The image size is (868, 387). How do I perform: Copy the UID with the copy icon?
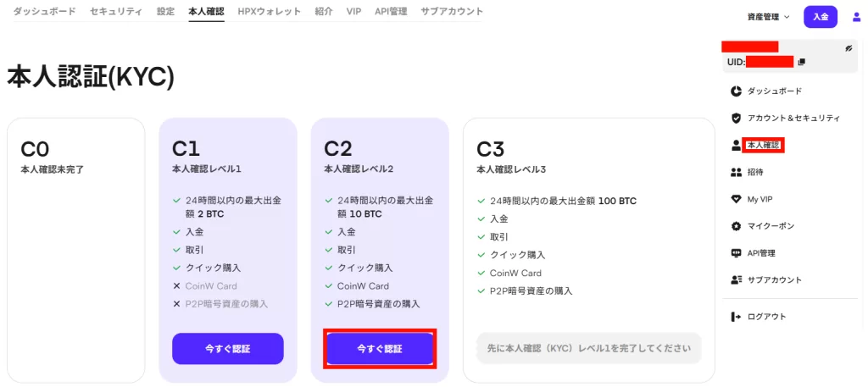point(802,62)
